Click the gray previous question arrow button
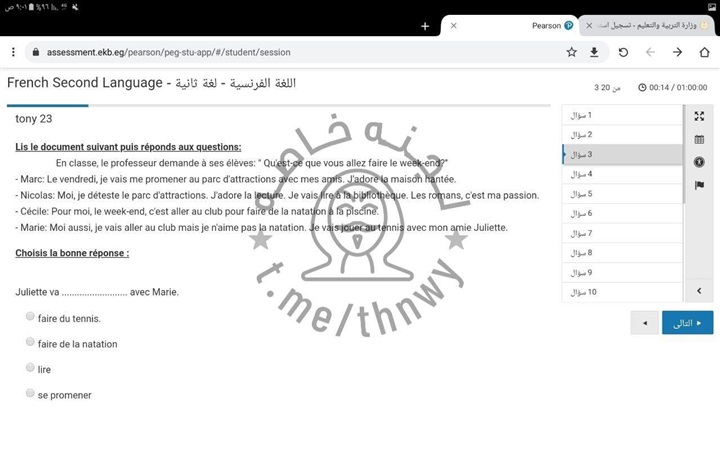Image resolution: width=720 pixels, height=450 pixels. pyautogui.click(x=645, y=323)
